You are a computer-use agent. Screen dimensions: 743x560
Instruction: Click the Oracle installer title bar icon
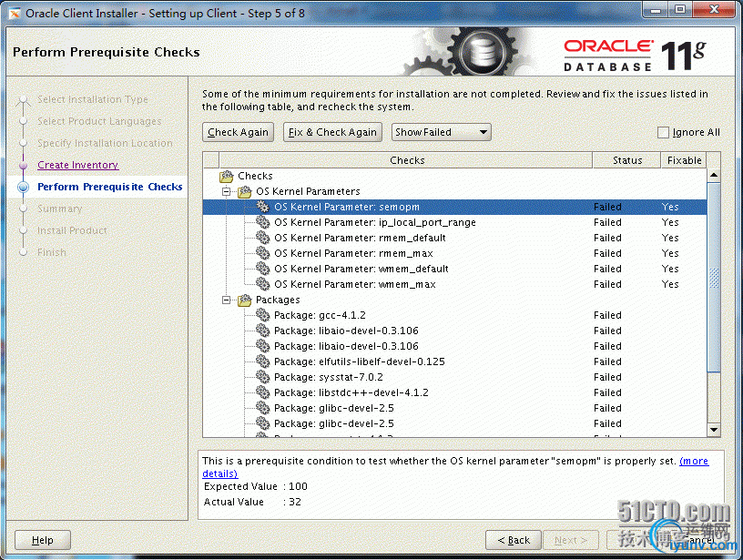pyautogui.click(x=15, y=14)
